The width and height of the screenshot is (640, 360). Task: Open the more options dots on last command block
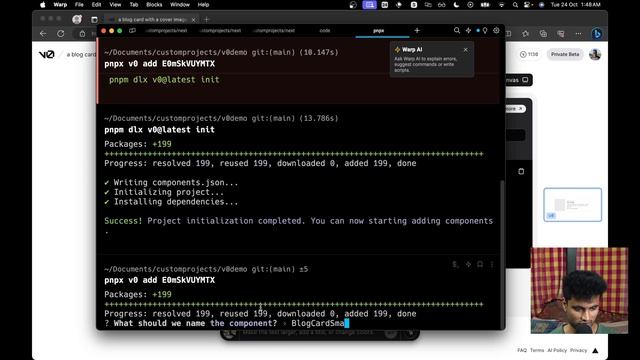click(492, 264)
